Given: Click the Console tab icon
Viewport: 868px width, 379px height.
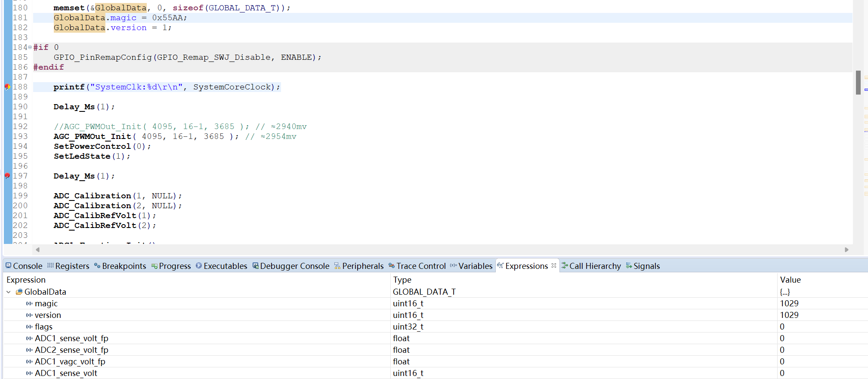Looking at the screenshot, I should click(x=8, y=265).
